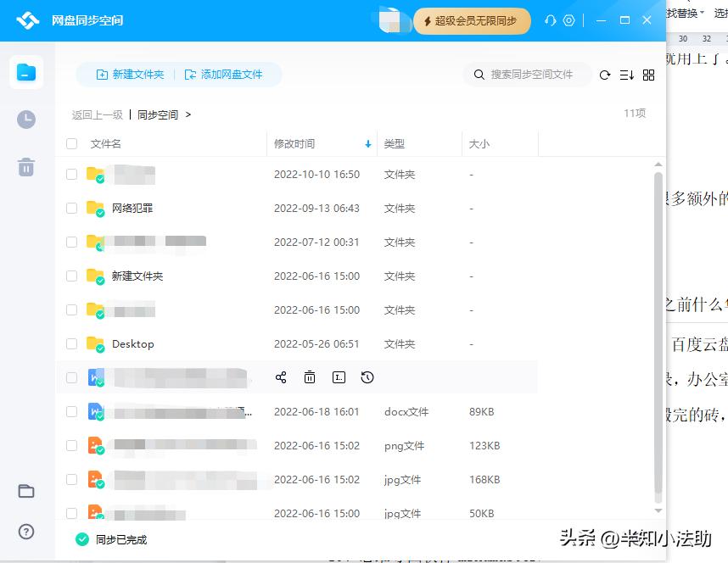Viewport: 728px width, 563px height.
Task: Select the rename icon on the highlighted file
Action: pyautogui.click(x=339, y=377)
